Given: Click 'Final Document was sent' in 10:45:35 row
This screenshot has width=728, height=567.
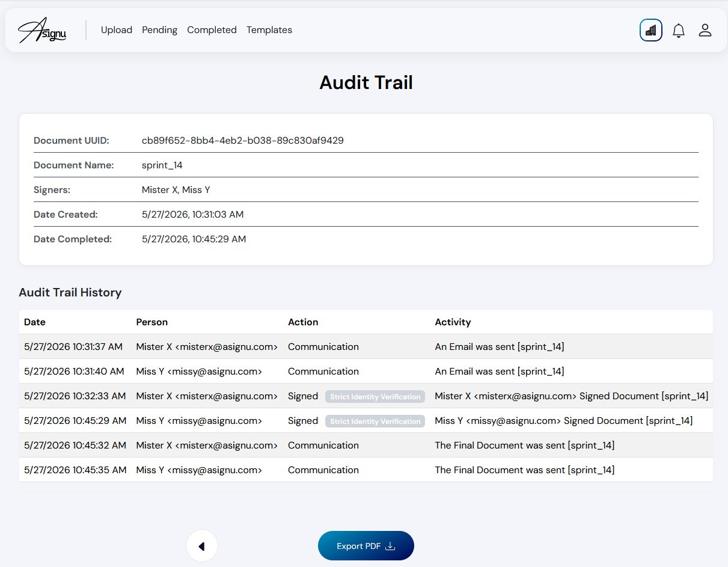Looking at the screenshot, I should (525, 470).
